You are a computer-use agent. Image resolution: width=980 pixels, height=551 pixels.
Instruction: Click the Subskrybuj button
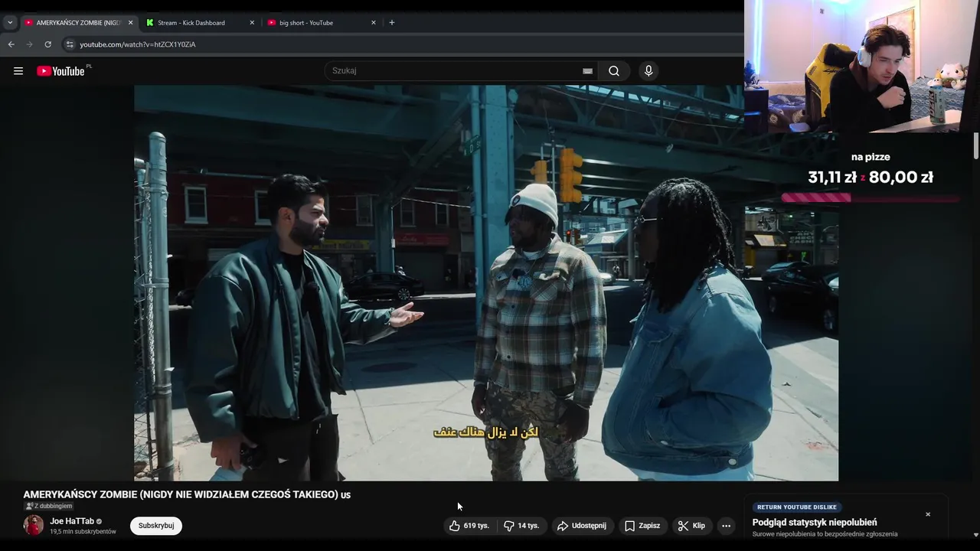click(x=156, y=526)
